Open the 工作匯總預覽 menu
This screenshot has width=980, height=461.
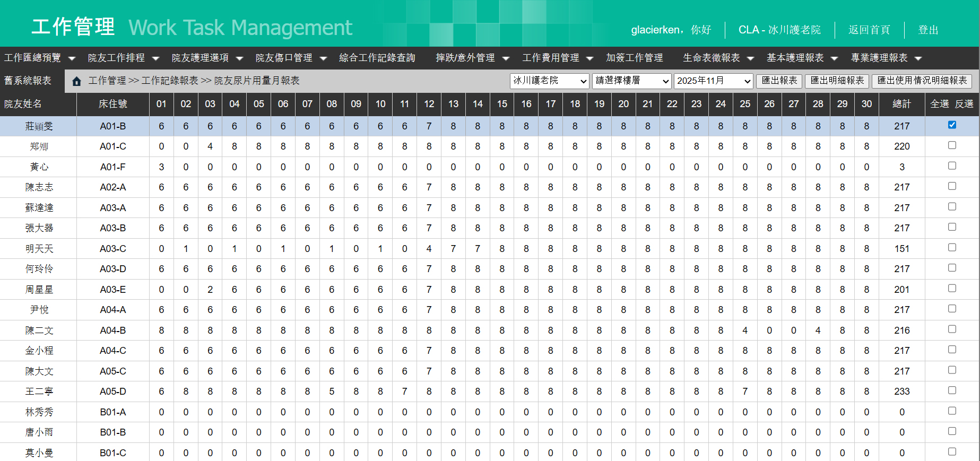point(39,58)
